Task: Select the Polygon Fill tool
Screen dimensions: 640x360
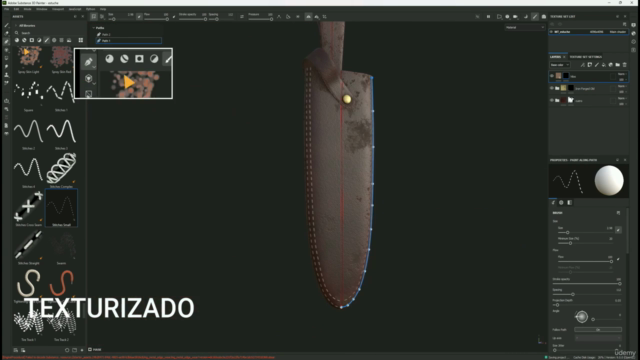Action: [7, 58]
